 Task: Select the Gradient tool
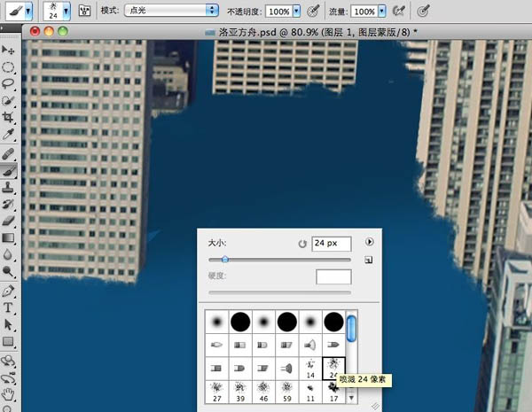(x=8, y=238)
